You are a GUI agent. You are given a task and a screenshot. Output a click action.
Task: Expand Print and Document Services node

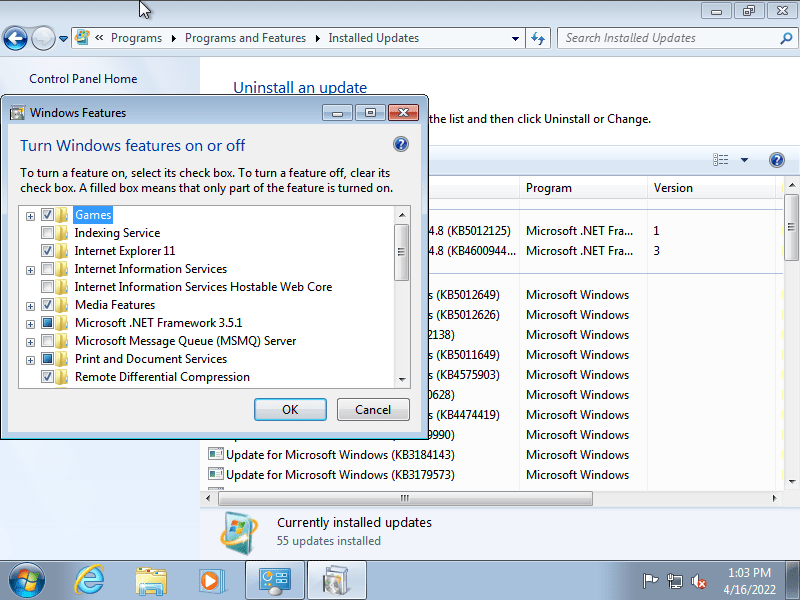point(30,360)
